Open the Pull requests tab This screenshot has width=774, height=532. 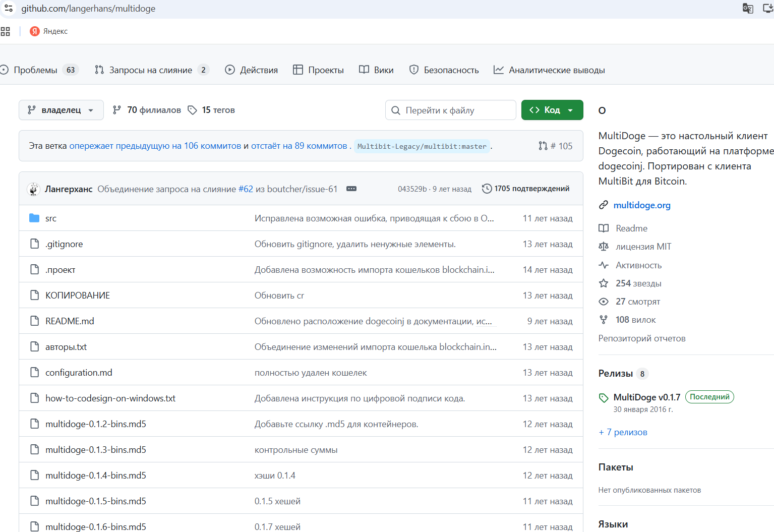151,70
